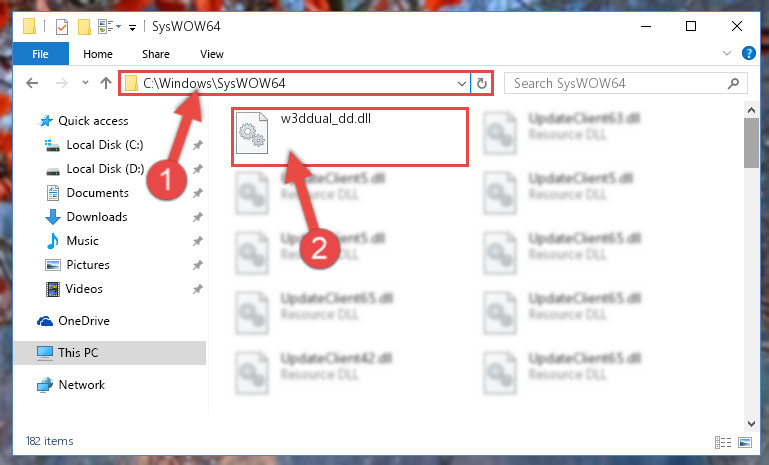Open the Customize Quick Access Toolbar dropdown
The image size is (769, 465).
tap(132, 27)
